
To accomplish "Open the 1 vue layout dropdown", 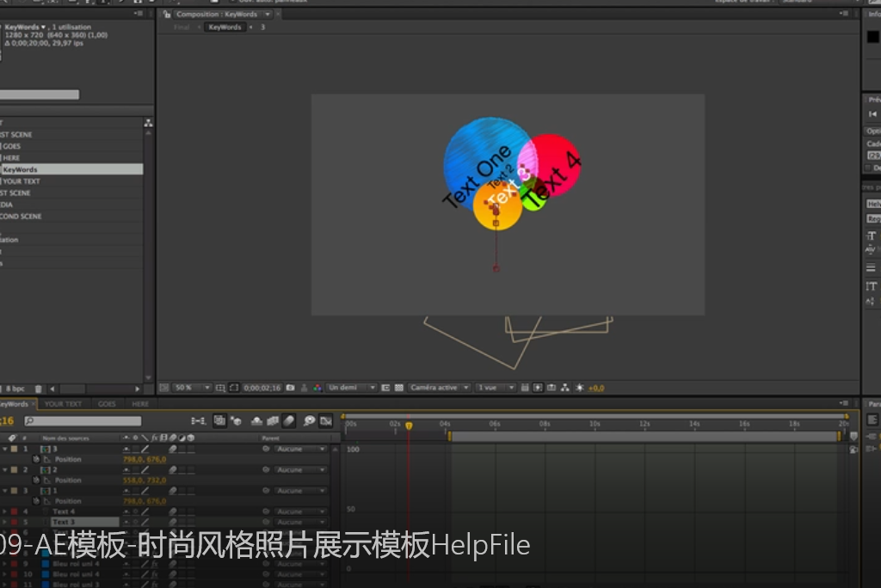I will click(x=495, y=388).
